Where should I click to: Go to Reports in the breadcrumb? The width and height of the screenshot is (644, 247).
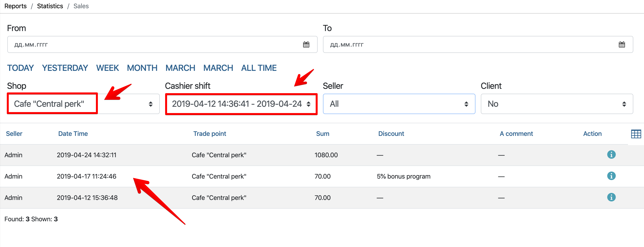click(16, 6)
